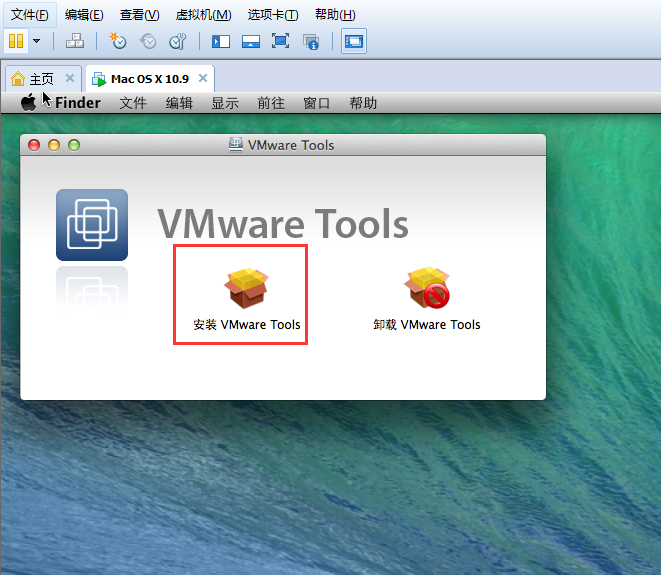The width and height of the screenshot is (661, 575).
Task: Show the library sidebar toolbar icon
Action: tap(221, 41)
